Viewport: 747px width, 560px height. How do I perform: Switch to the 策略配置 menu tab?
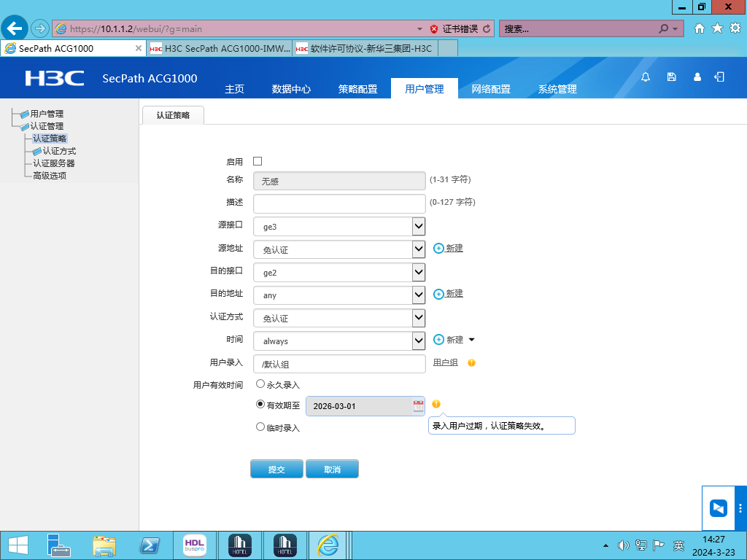pos(357,89)
